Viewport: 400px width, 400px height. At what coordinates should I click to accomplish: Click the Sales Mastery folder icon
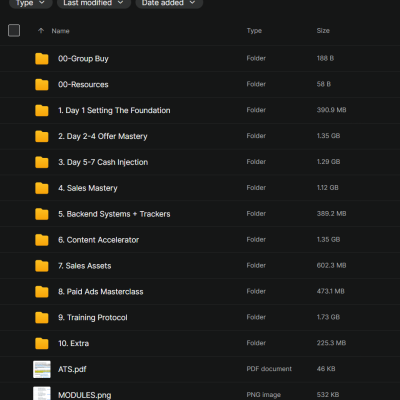tap(42, 188)
